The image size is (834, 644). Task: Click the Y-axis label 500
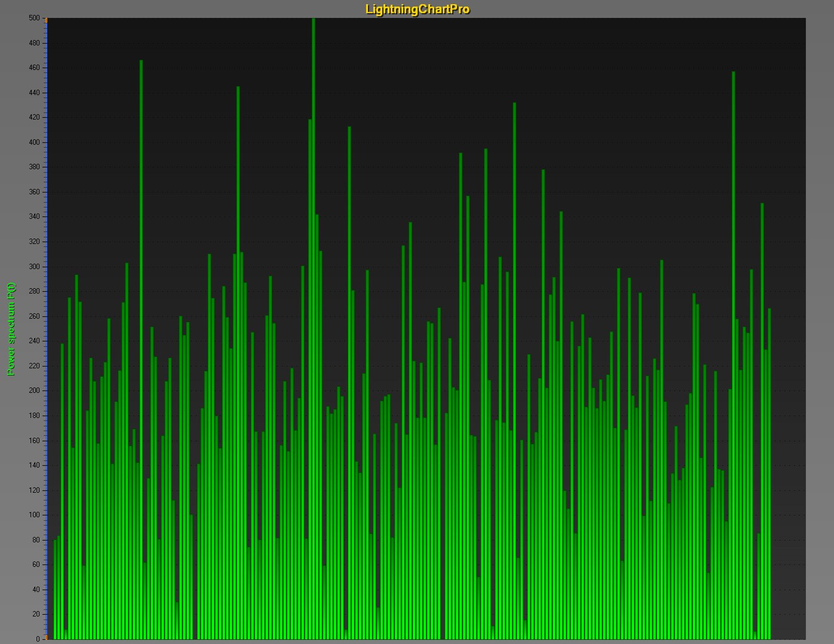pos(34,18)
